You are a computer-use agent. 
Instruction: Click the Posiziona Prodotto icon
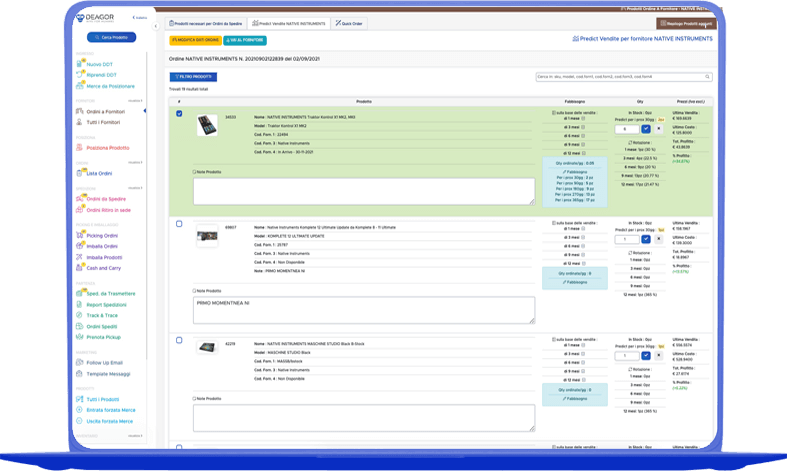click(x=79, y=148)
